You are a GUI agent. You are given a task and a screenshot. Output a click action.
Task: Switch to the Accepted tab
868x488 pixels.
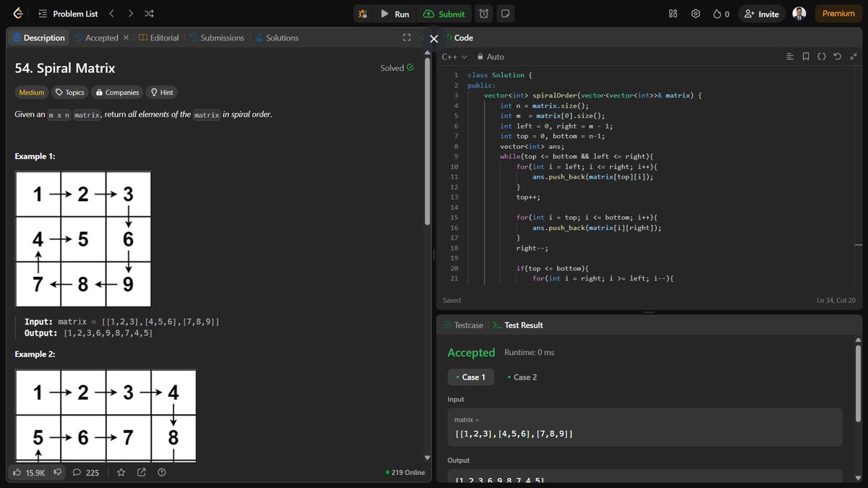pyautogui.click(x=96, y=38)
